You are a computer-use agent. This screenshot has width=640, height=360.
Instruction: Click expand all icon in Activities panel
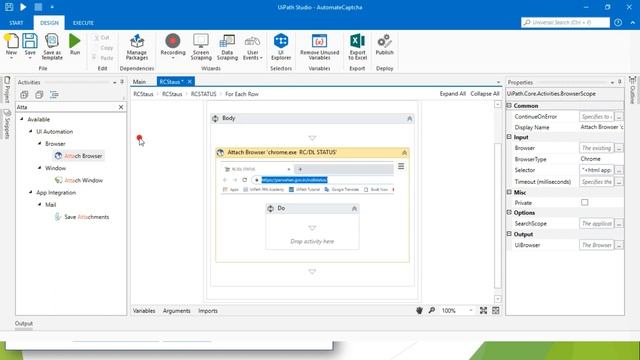24,95
